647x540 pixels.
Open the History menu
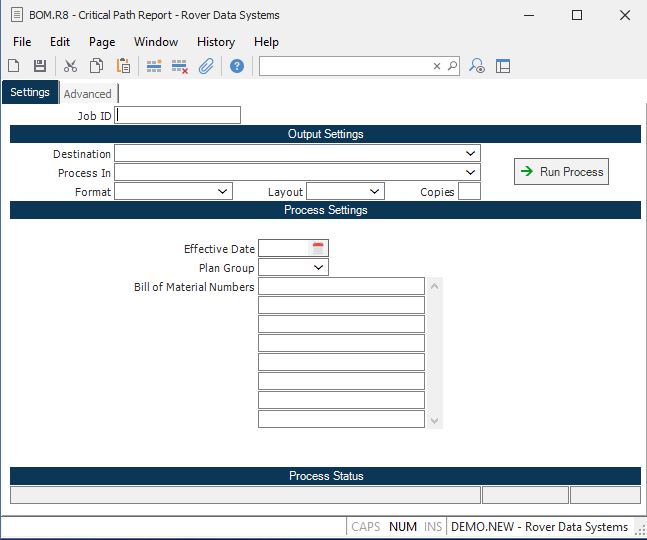pyautogui.click(x=216, y=42)
